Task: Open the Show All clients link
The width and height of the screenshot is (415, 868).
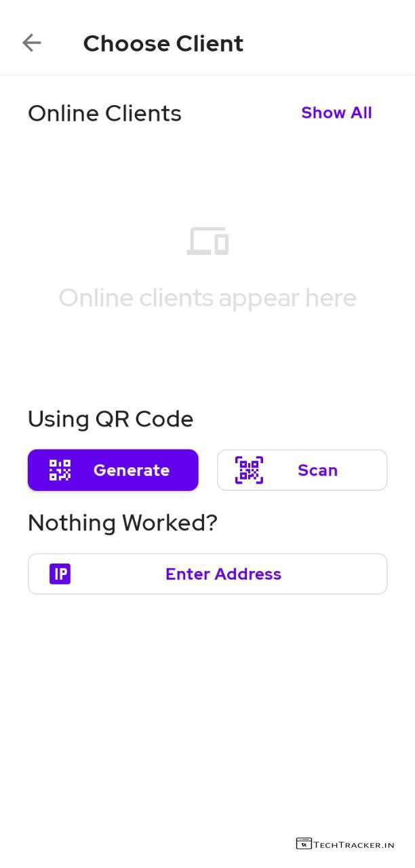Action: pos(336,113)
